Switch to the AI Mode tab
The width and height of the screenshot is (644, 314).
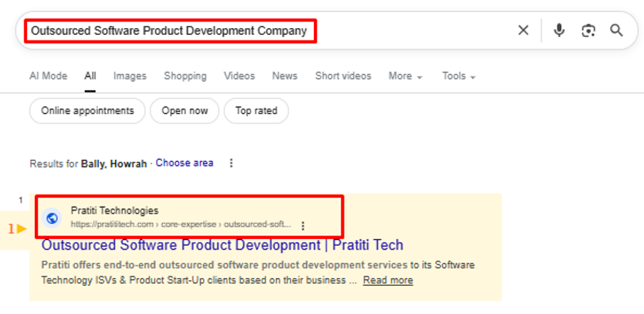[x=48, y=76]
